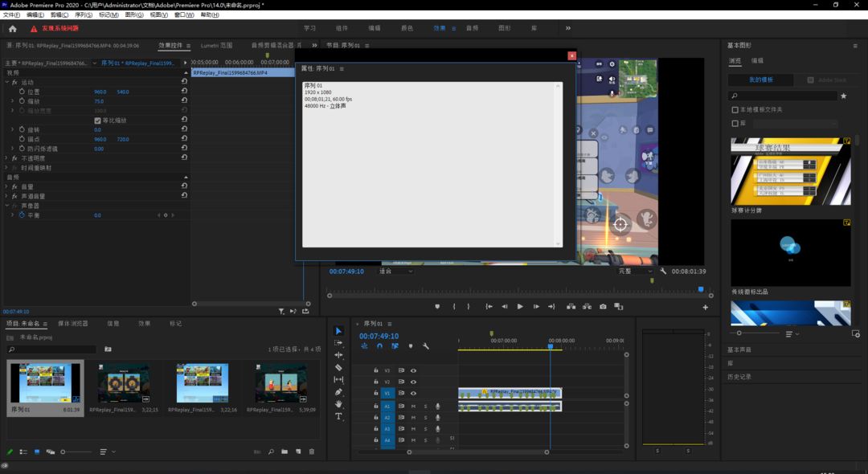Click the Extract button
The width and height of the screenshot is (868, 474).
(587, 306)
